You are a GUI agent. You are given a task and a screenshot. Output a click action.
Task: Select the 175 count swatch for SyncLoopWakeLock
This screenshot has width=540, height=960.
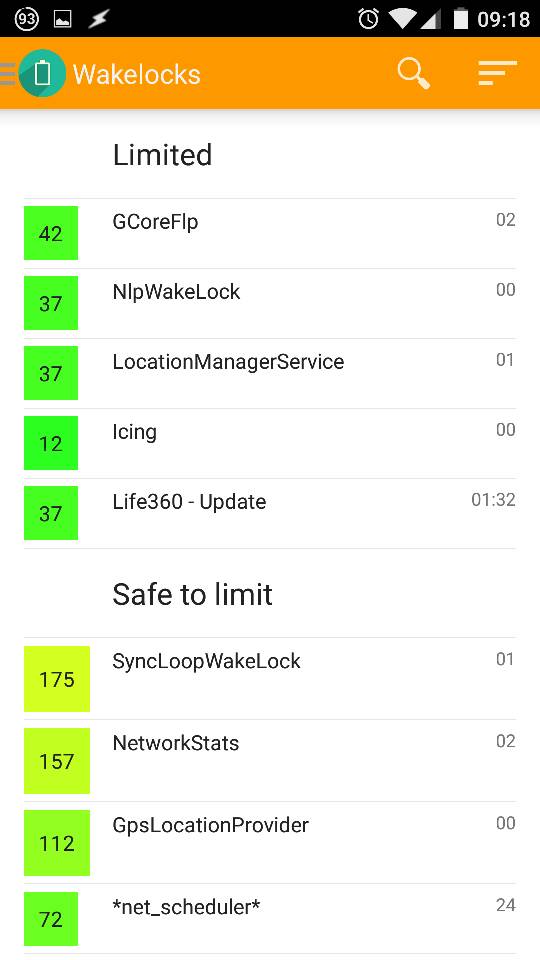click(x=57, y=679)
